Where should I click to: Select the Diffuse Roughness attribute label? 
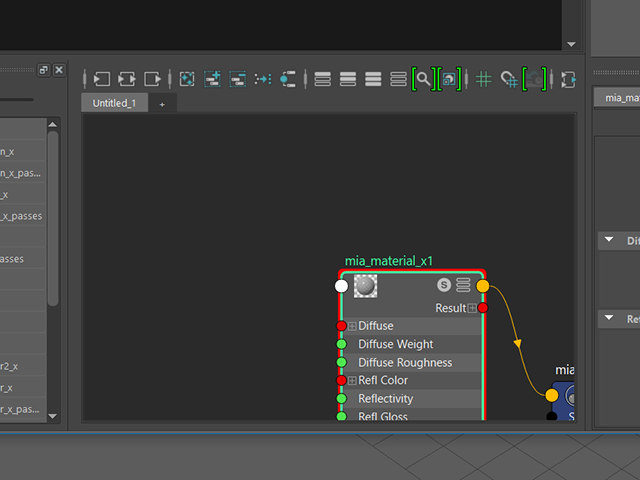(x=405, y=362)
